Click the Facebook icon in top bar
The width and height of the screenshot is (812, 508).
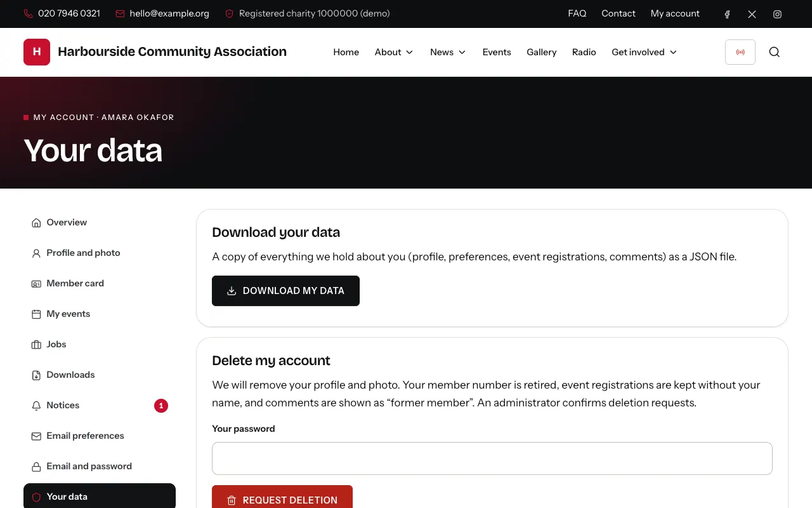(x=727, y=14)
